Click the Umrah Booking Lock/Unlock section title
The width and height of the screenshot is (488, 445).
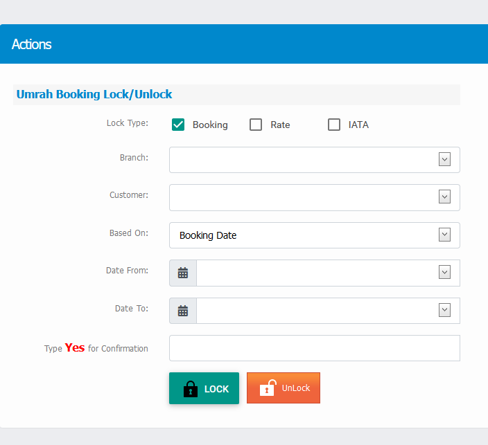94,94
